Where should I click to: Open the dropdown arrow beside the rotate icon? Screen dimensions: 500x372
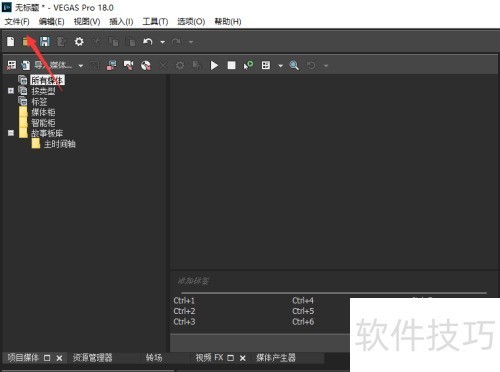pos(326,66)
